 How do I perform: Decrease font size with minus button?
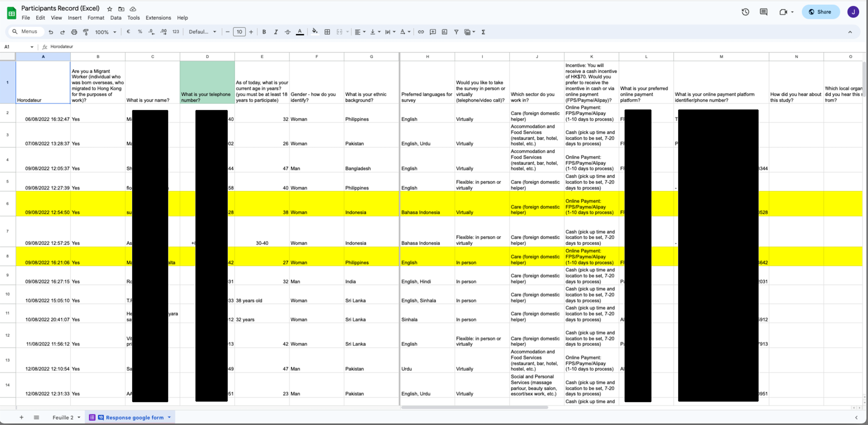(228, 32)
